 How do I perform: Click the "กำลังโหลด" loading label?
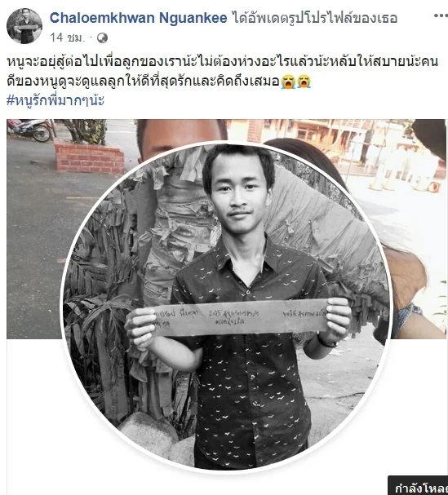421,488
